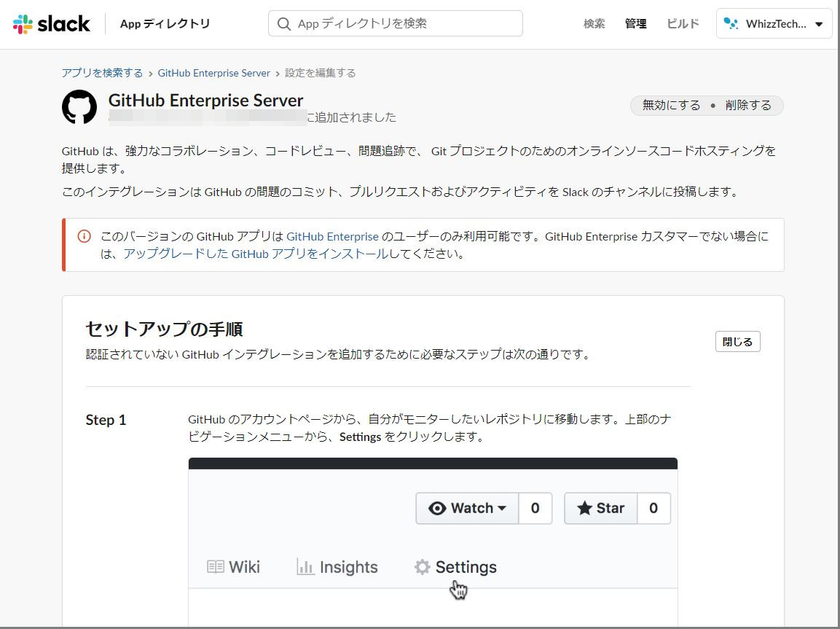Image resolution: width=840 pixels, height=629 pixels.
Task: Collapse setup steps with the 閉じる button
Action: (x=737, y=340)
